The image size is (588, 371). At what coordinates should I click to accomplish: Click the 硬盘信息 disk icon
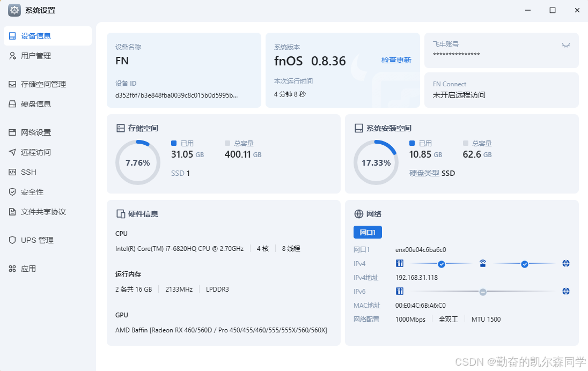coord(12,104)
